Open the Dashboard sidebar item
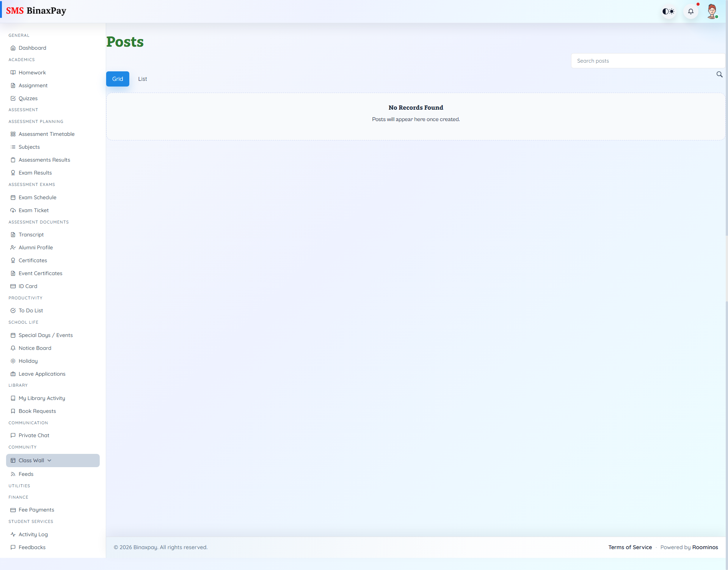 pyautogui.click(x=32, y=48)
